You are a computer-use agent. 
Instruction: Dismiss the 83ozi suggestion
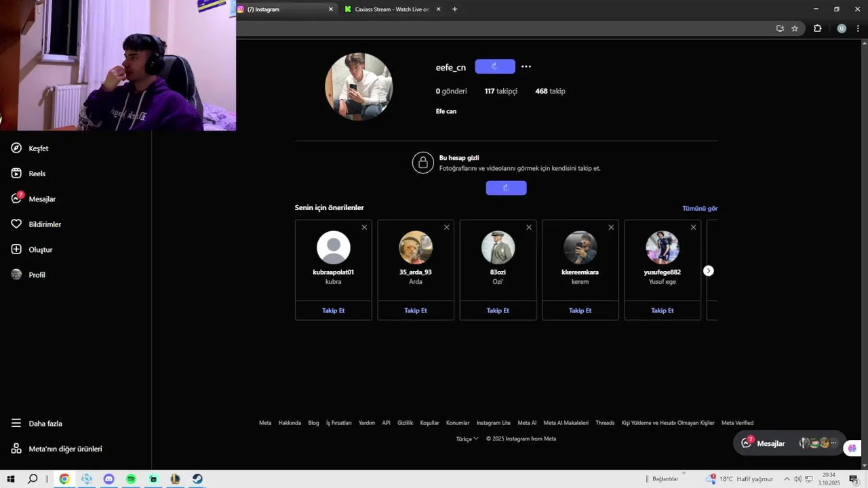pyautogui.click(x=529, y=227)
